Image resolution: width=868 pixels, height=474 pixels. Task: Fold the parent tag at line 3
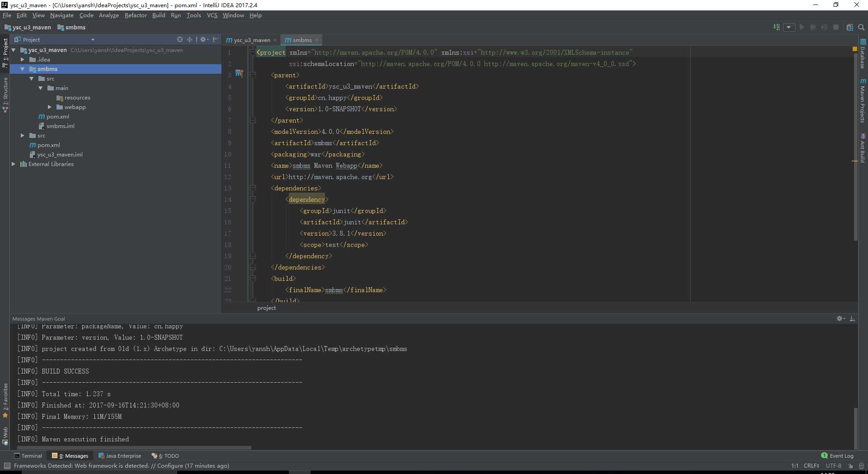(x=253, y=75)
